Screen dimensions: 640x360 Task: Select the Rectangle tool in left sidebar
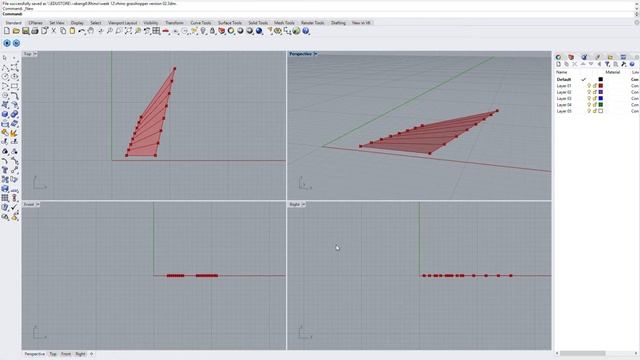coord(14,86)
